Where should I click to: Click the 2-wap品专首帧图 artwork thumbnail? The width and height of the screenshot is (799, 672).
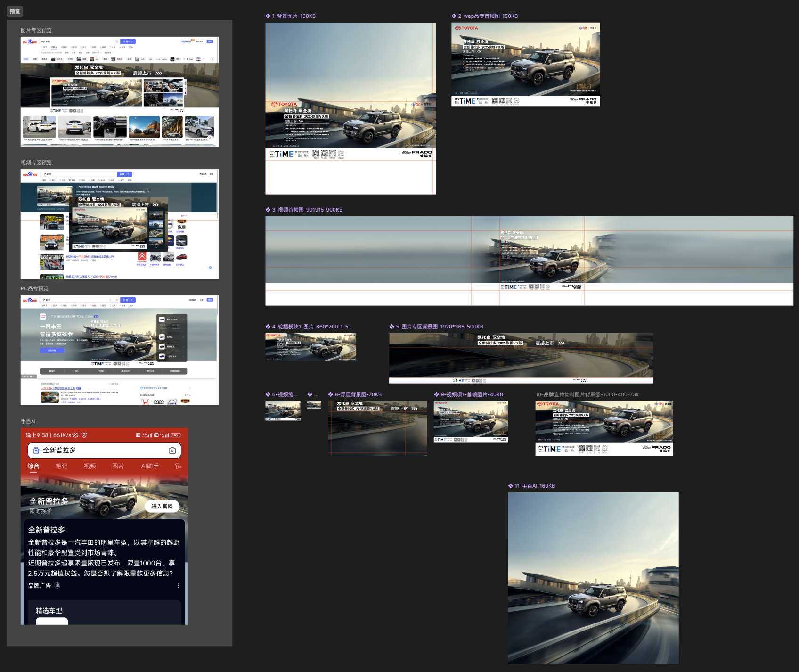coord(526,64)
